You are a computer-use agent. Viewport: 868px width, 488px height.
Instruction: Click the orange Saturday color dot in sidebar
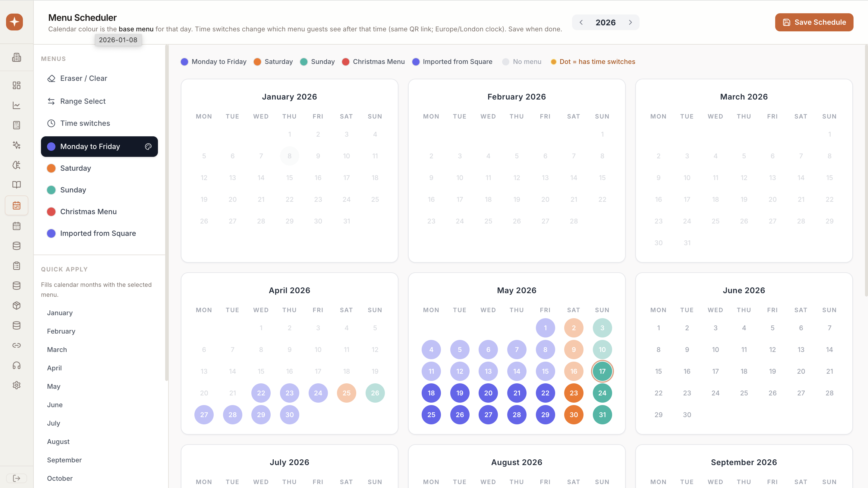[x=51, y=168]
